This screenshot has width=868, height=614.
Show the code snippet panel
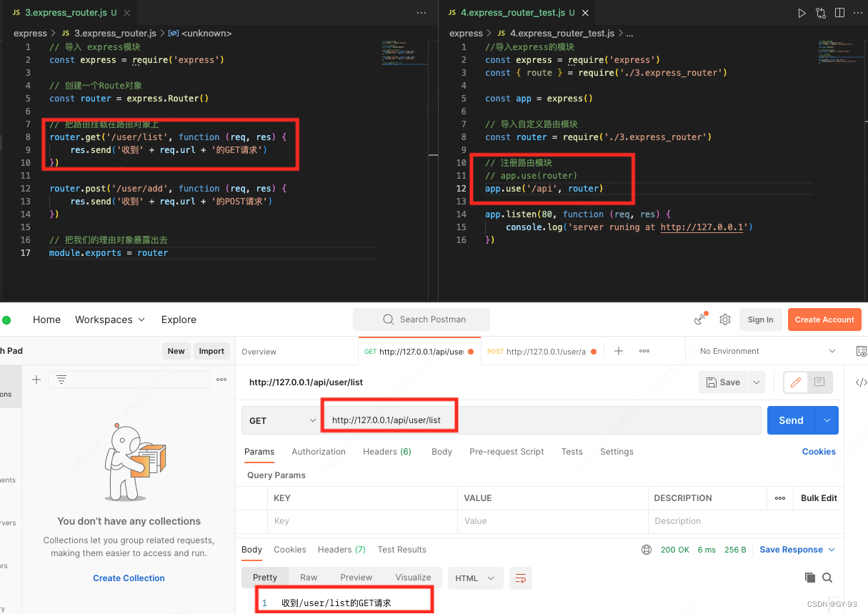point(861,382)
